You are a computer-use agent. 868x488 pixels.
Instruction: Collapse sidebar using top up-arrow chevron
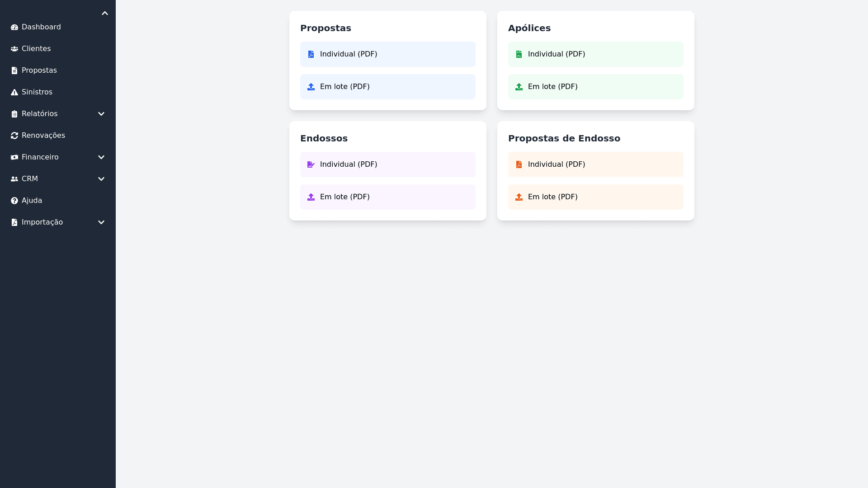click(x=105, y=14)
